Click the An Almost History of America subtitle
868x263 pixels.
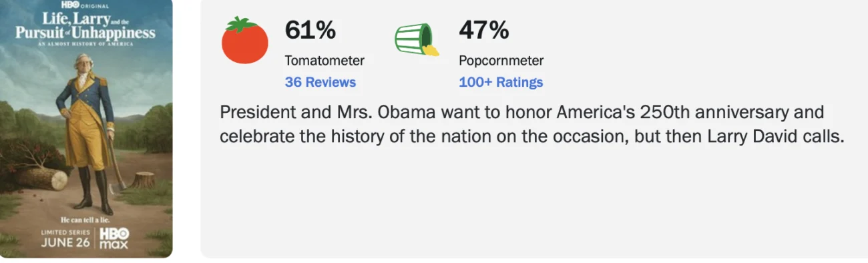click(85, 44)
